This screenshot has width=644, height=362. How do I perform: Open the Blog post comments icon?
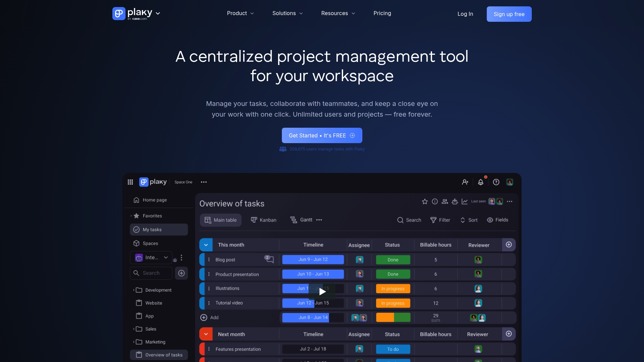(x=269, y=259)
